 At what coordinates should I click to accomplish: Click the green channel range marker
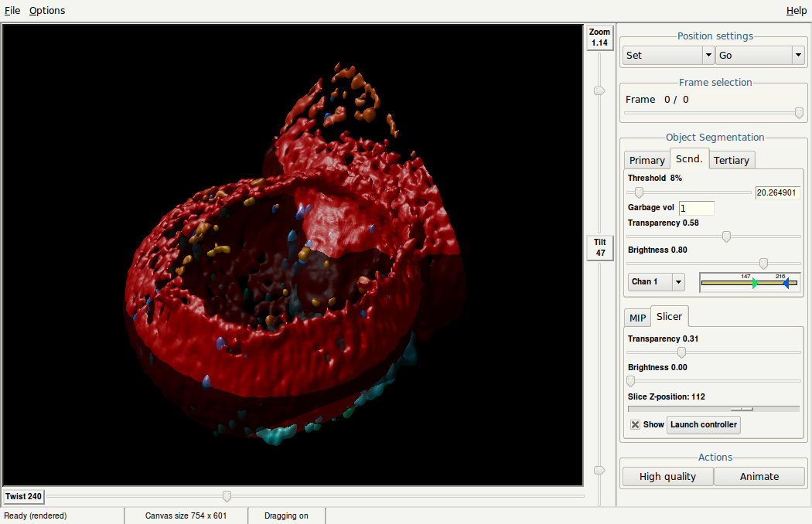click(x=755, y=283)
